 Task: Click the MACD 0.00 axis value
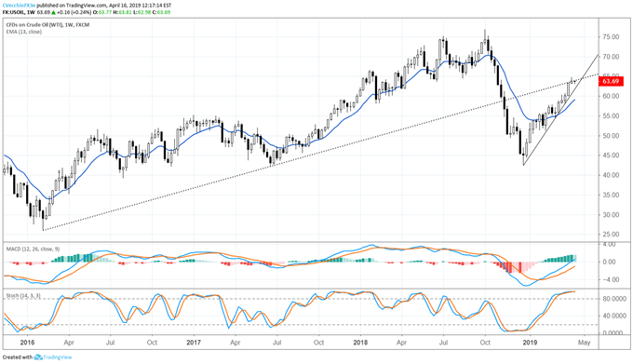pos(609,262)
